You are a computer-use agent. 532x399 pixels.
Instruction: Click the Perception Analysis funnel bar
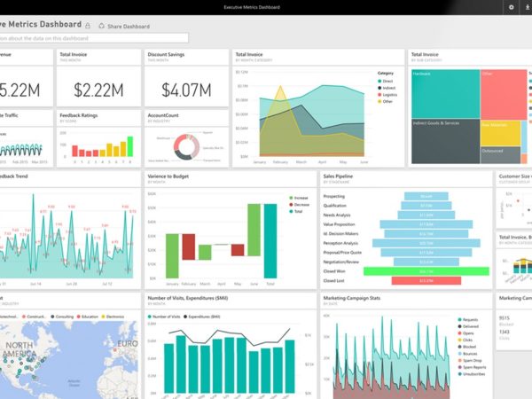(426, 243)
